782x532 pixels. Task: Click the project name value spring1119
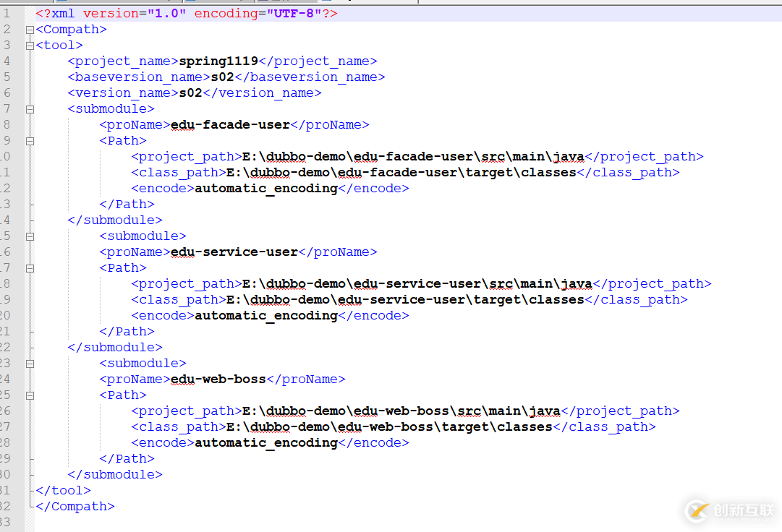218,61
